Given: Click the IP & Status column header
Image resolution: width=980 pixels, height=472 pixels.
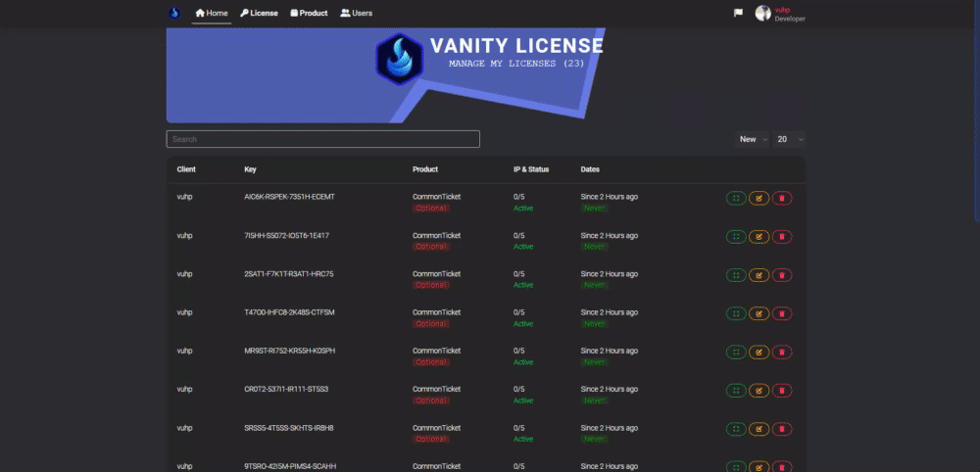Looking at the screenshot, I should [x=531, y=169].
